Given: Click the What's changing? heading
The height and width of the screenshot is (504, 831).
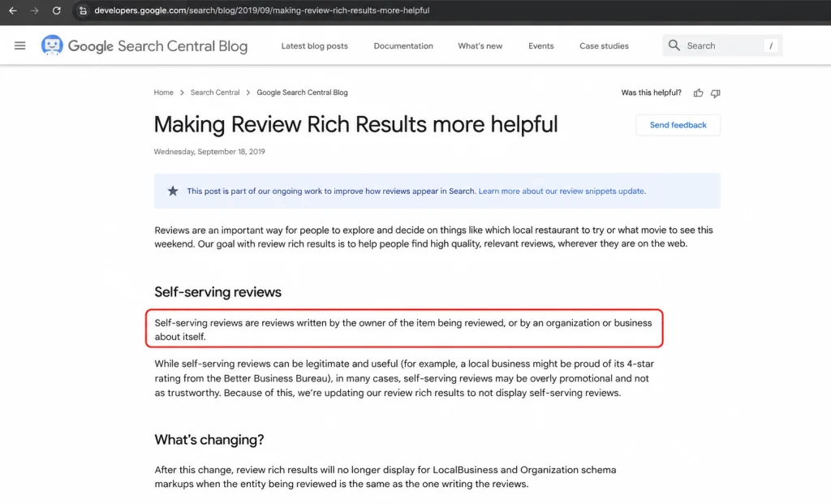Looking at the screenshot, I should [x=209, y=440].
